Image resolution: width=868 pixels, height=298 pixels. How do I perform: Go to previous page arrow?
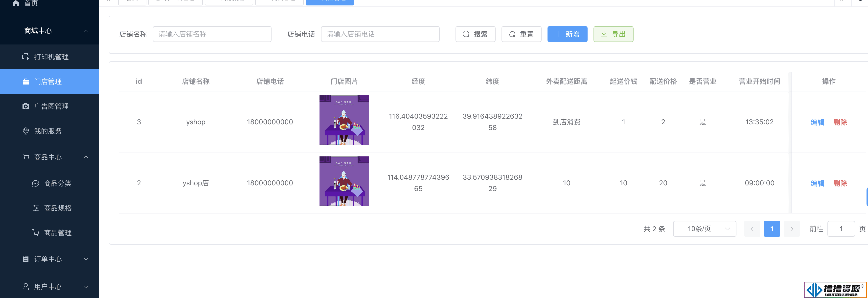point(752,229)
